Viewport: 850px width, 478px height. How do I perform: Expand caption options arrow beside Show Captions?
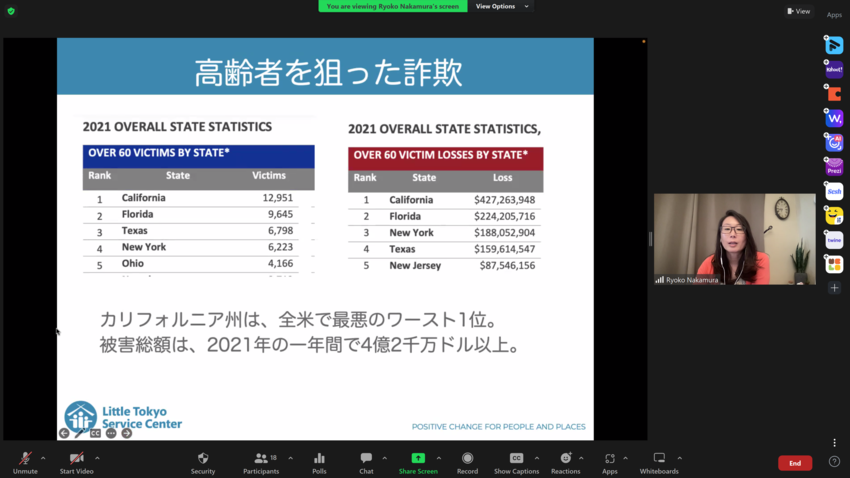(x=537, y=458)
